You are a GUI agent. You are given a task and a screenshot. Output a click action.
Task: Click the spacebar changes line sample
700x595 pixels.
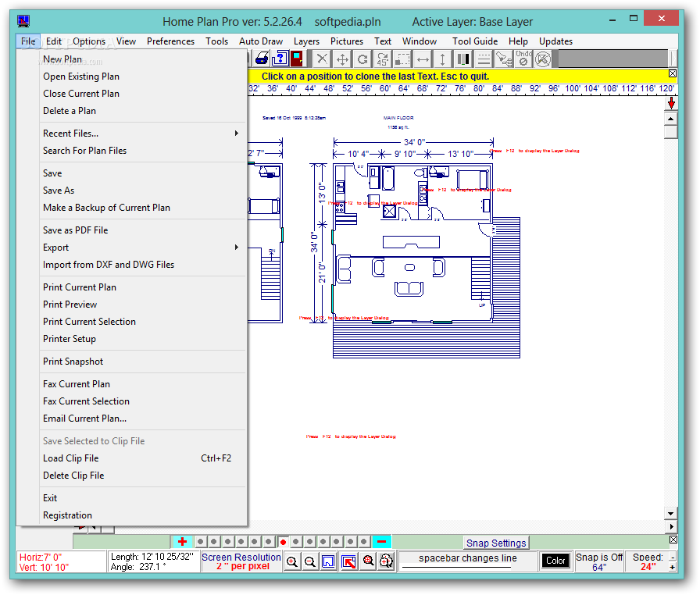467,561
